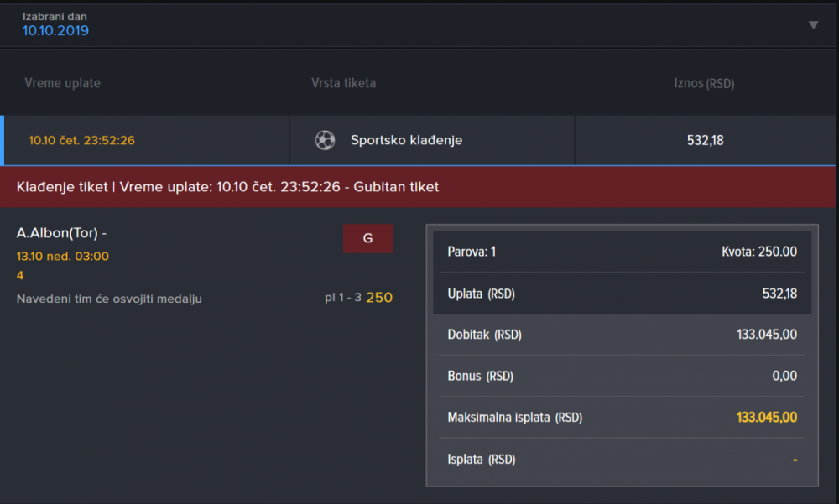Image resolution: width=839 pixels, height=504 pixels.
Task: Click the Sportsko klađenje ticket type
Action: (x=406, y=140)
